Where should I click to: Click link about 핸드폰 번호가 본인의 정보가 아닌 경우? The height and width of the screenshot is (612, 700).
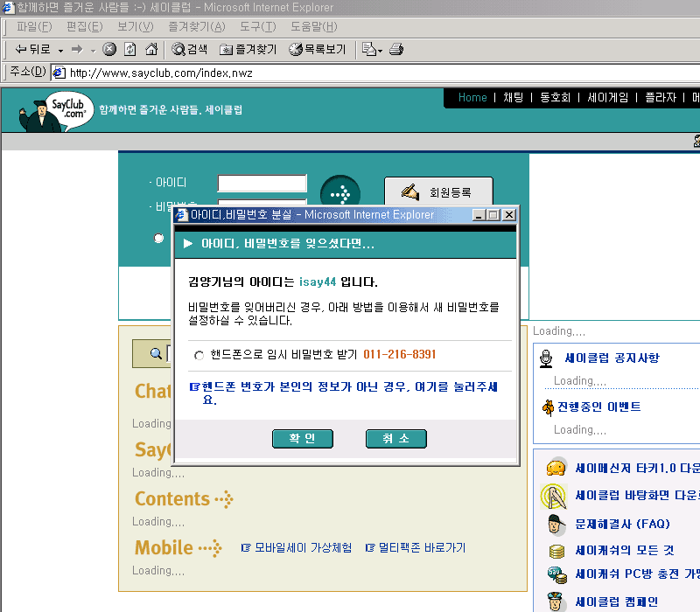[x=343, y=393]
